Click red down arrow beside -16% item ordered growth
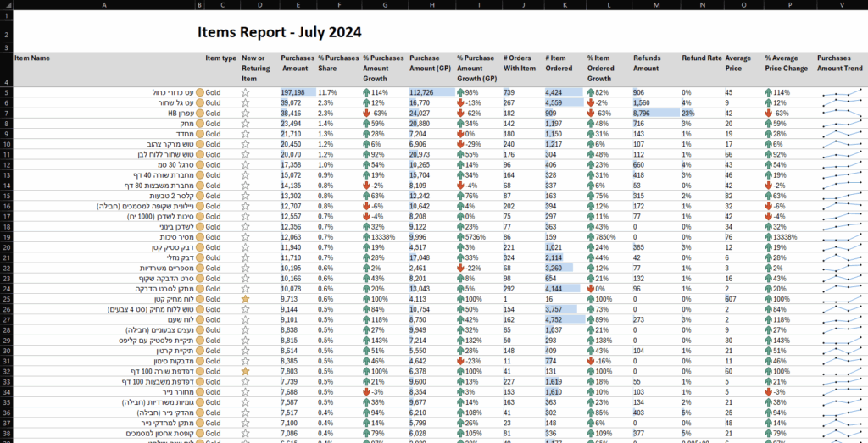Viewport: 868px width, 443px height. [592, 361]
